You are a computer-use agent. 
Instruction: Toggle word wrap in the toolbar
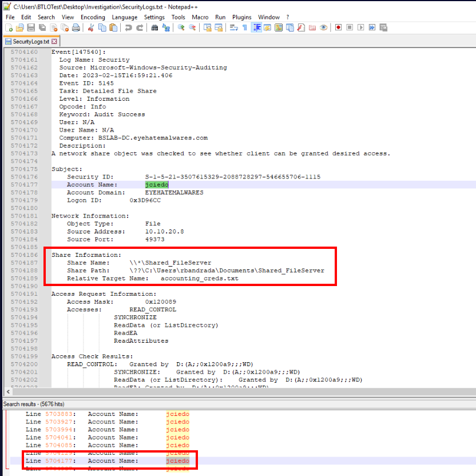234,27
